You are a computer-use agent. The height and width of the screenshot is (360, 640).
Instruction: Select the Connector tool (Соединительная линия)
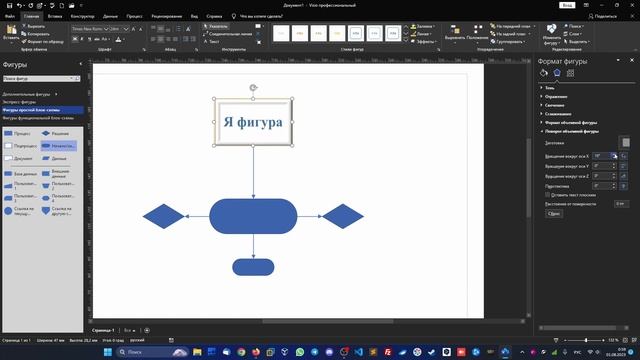click(x=227, y=34)
